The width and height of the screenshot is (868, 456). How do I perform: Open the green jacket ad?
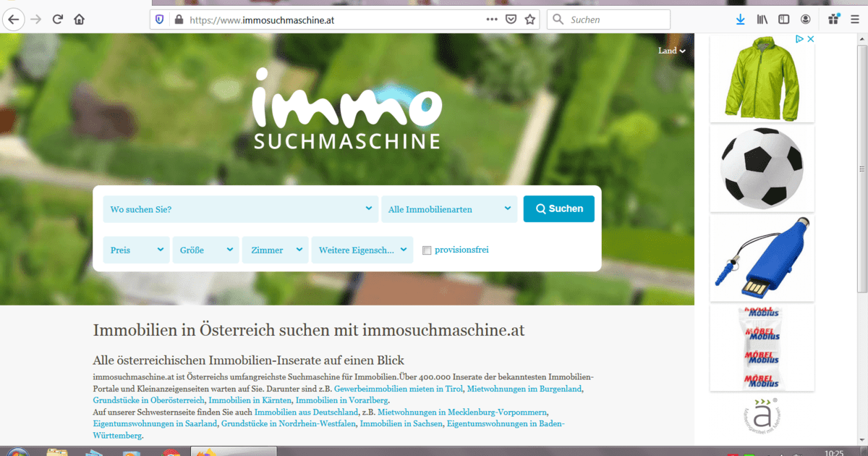[762, 78]
